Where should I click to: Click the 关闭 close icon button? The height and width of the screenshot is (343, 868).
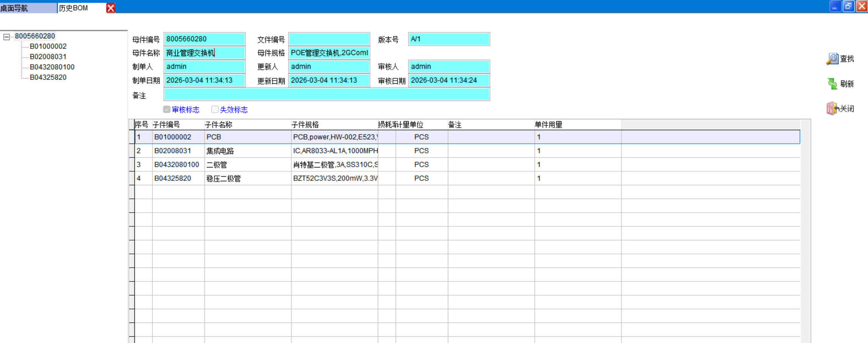832,109
